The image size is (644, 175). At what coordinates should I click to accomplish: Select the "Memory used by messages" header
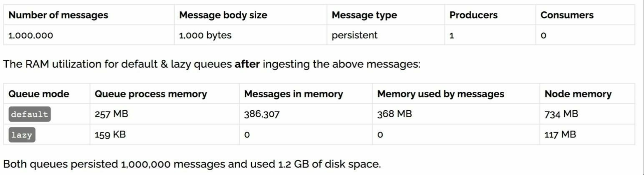pyautogui.click(x=440, y=94)
